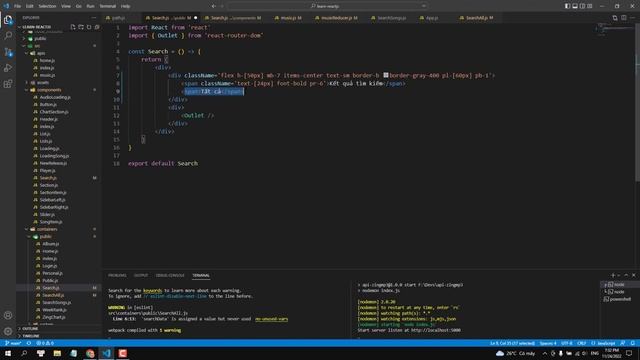This screenshot has width=640, height=360.
Task: Open explorer views and more actions menu
Action: pos(94,18)
